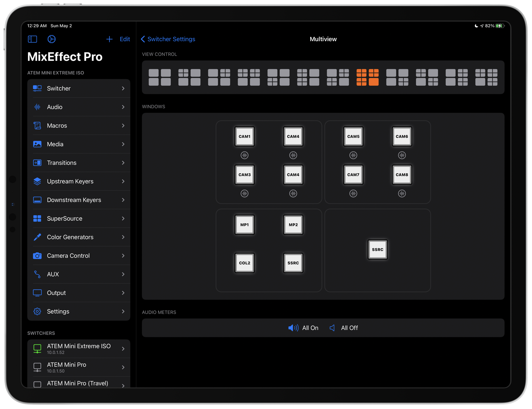
Task: Open the Macros section
Action: 79,126
